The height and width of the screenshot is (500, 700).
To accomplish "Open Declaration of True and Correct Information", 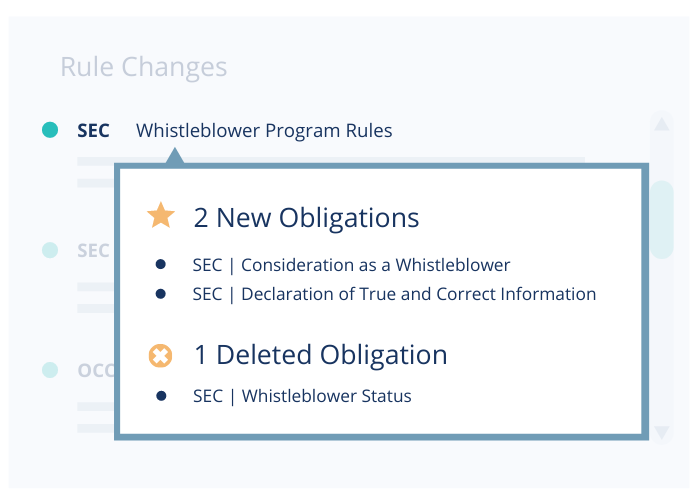I will 394,294.
